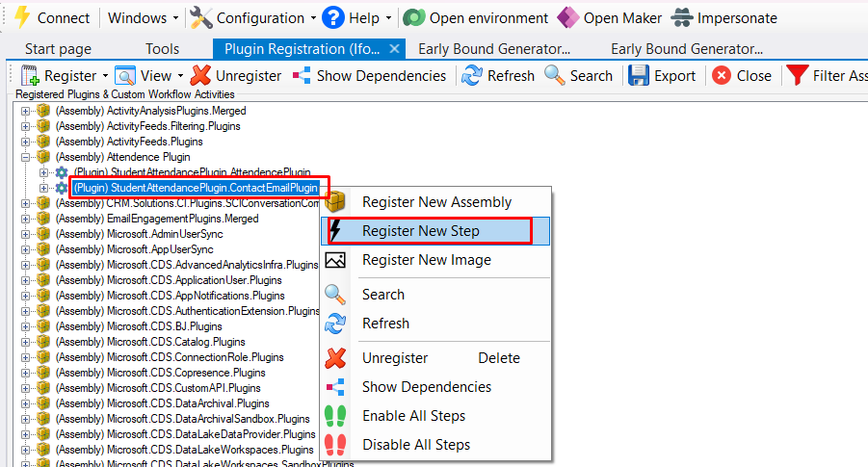The height and width of the screenshot is (467, 868).
Task: Click the Filter Assemblies funnel icon
Action: (x=797, y=75)
